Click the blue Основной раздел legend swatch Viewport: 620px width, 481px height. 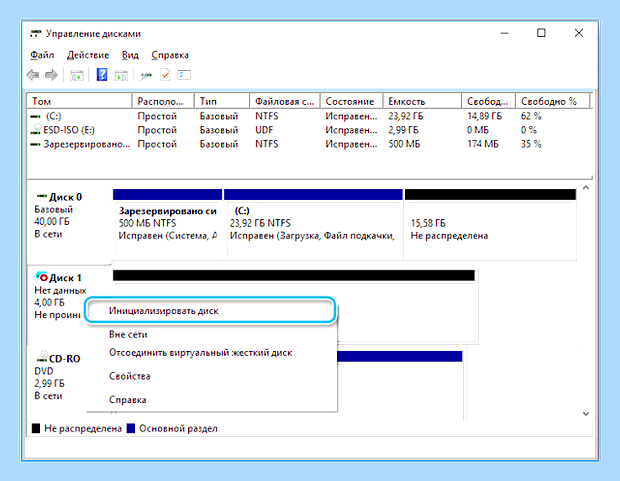[x=131, y=428]
